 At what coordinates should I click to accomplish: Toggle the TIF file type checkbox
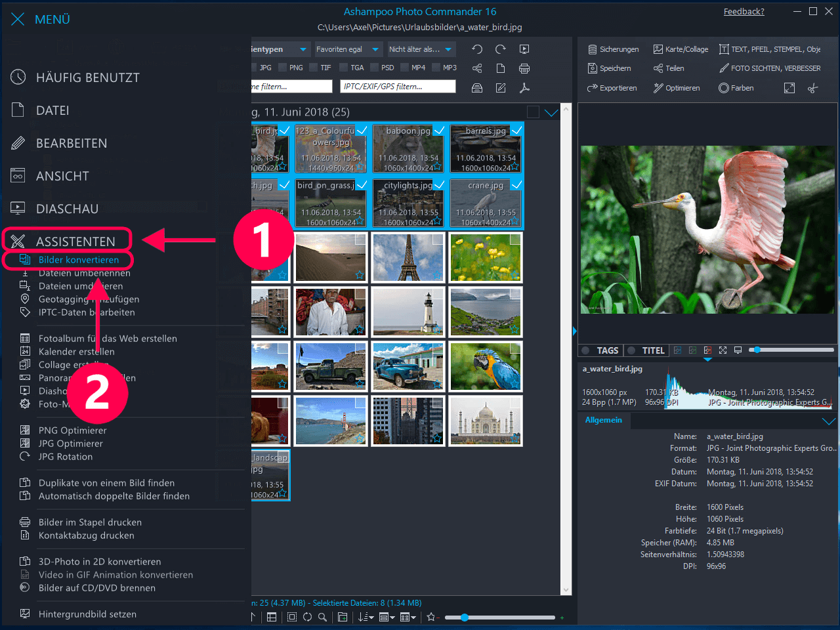click(314, 68)
